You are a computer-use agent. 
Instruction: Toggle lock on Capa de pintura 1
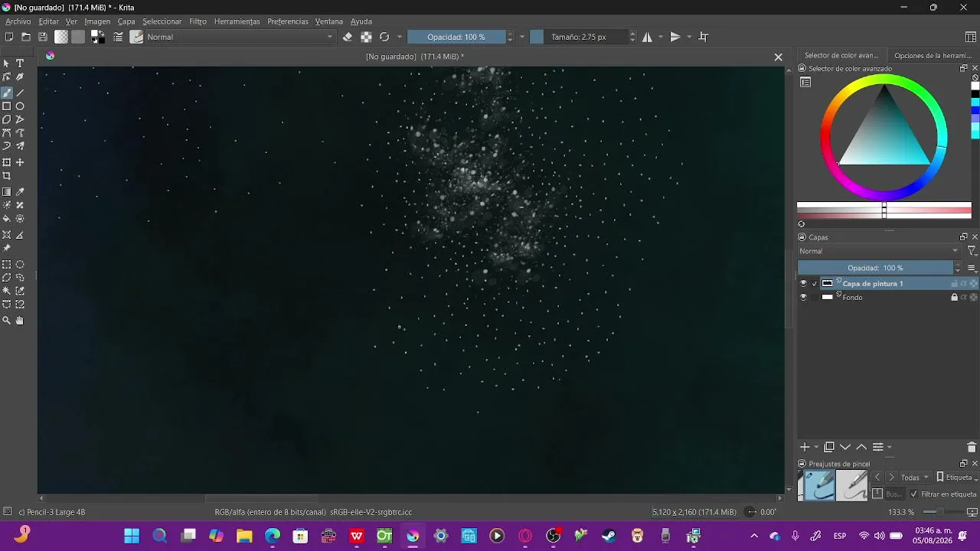tap(955, 284)
